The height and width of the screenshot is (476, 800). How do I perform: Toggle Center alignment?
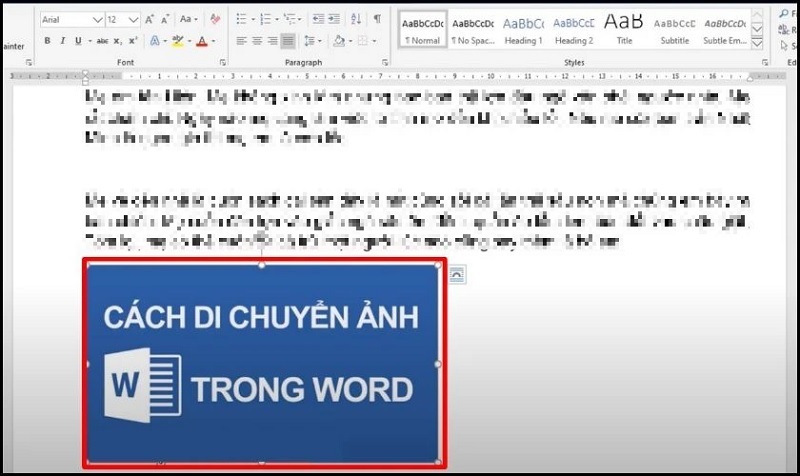pos(257,41)
